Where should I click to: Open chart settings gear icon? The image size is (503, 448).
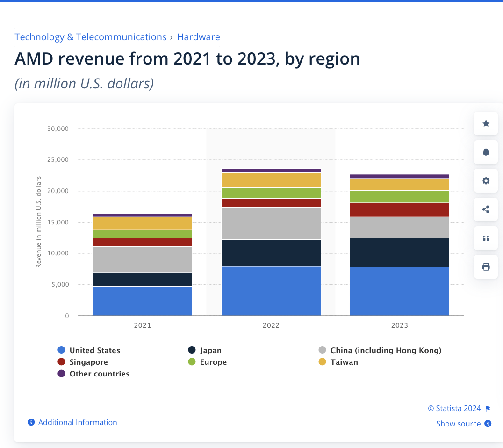[486, 181]
